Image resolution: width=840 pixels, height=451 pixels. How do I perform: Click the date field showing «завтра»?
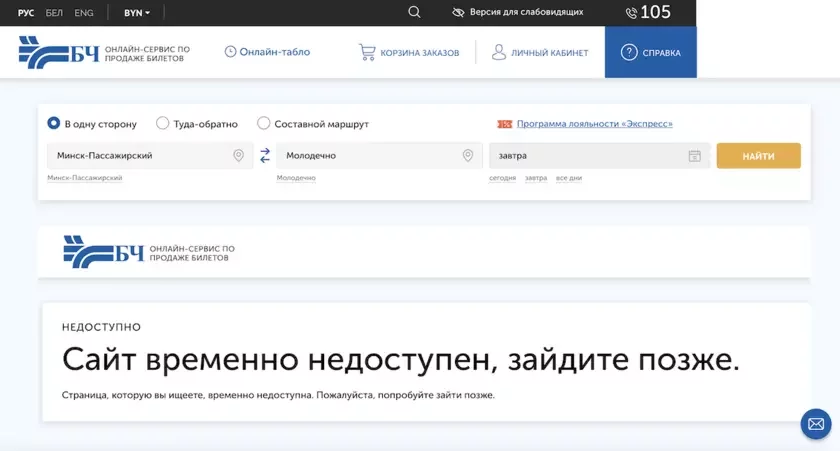pos(585,156)
